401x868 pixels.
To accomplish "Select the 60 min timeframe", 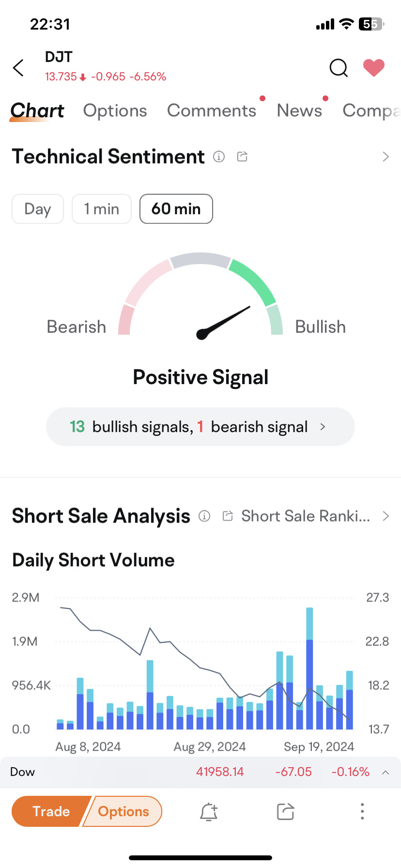I will click(176, 209).
